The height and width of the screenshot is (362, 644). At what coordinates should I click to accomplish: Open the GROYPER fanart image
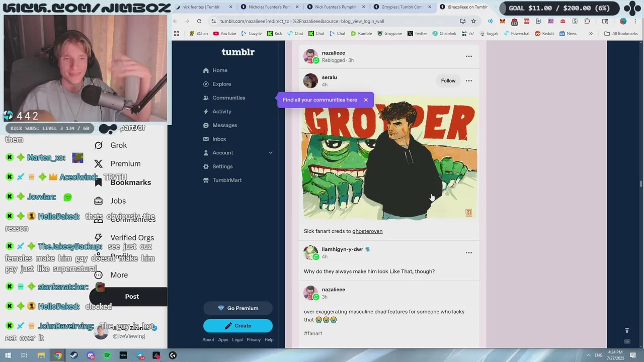389,158
